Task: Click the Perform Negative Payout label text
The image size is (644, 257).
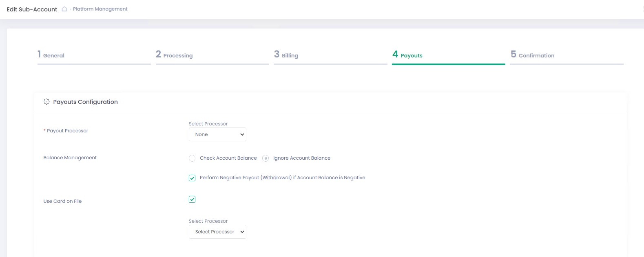Action: coord(282,178)
